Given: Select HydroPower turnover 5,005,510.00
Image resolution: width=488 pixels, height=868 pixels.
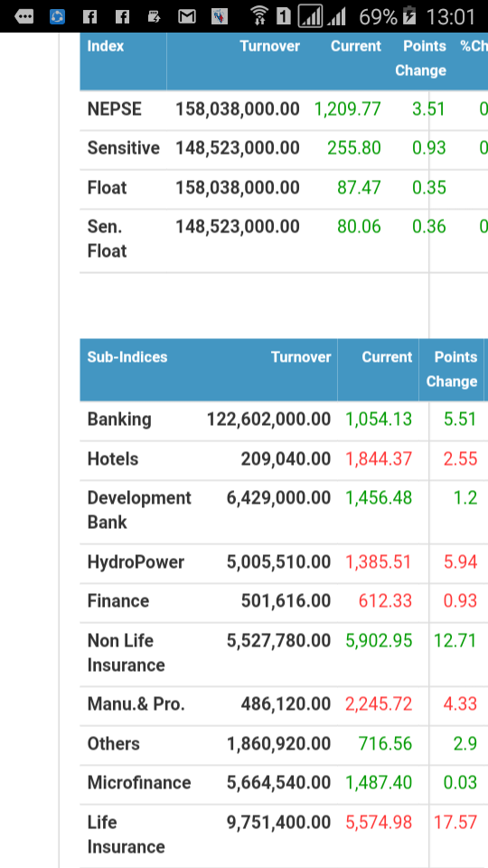Looking at the screenshot, I should (x=279, y=562).
